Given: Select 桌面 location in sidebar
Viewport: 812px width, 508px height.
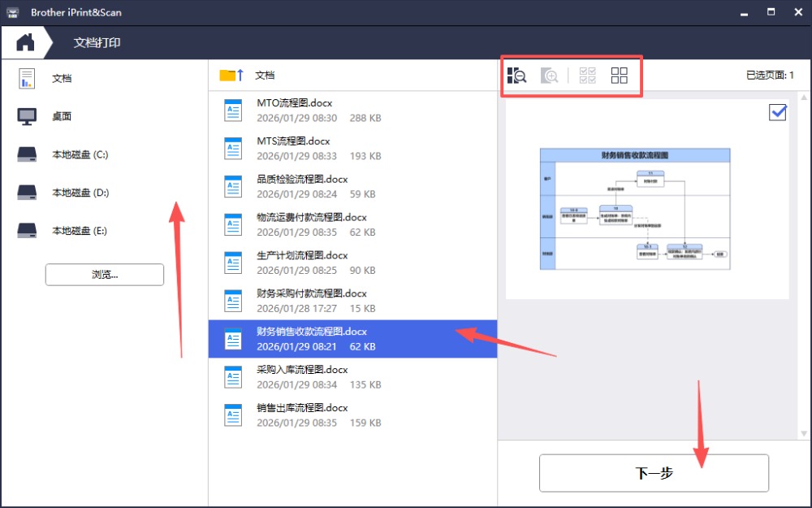Looking at the screenshot, I should pos(62,116).
